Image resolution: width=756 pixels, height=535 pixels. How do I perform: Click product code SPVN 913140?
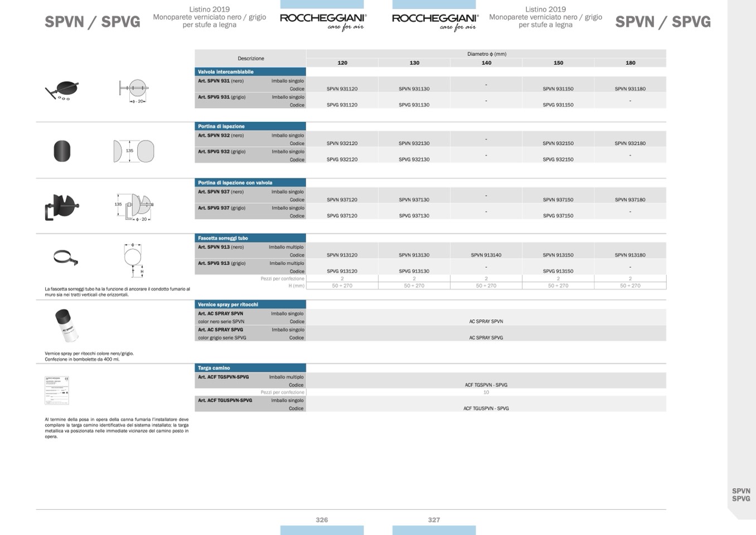point(486,255)
